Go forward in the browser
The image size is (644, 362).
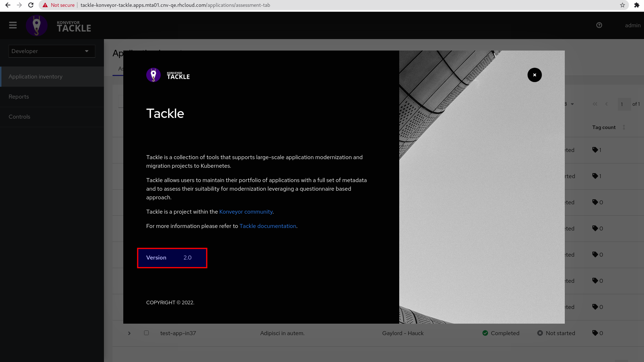(19, 5)
